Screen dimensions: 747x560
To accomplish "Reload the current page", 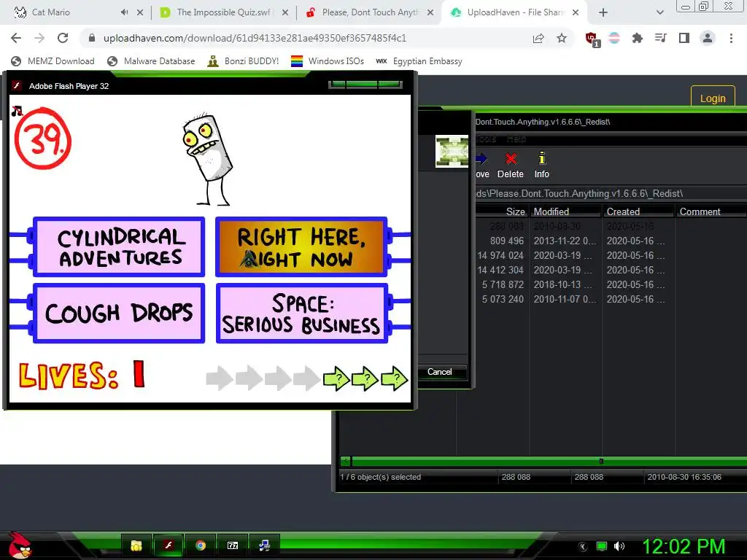I will click(x=63, y=38).
